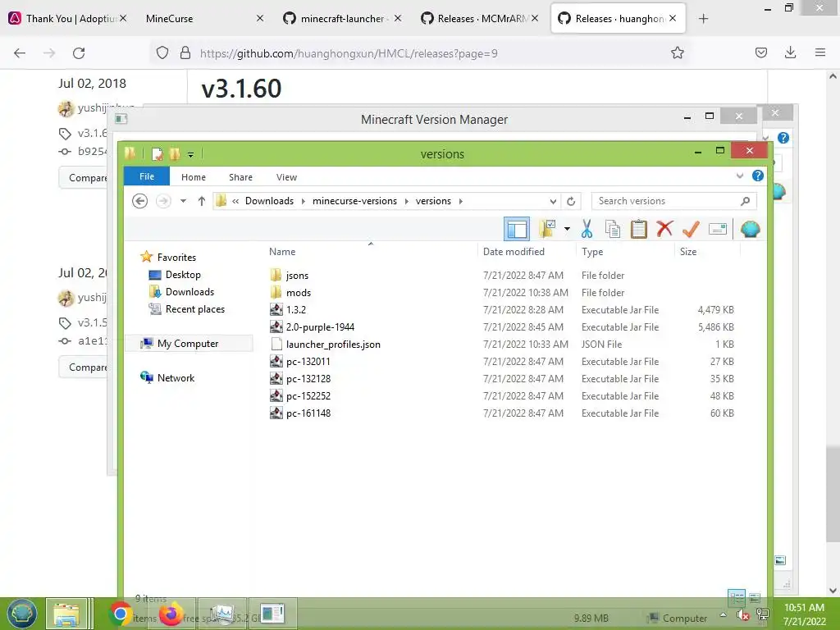Screen dimensions: 840x630
Task: Toggle the navigation pane layout button
Action: 517,230
